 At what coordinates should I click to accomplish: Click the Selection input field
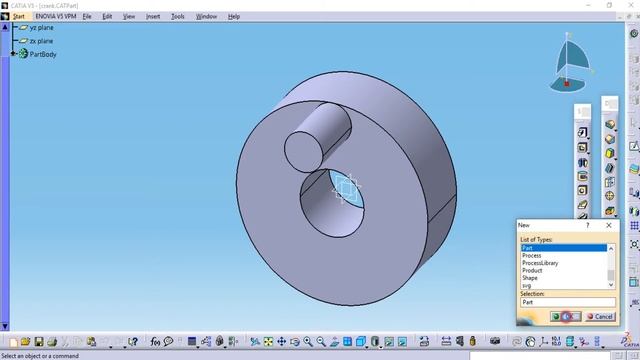568,302
